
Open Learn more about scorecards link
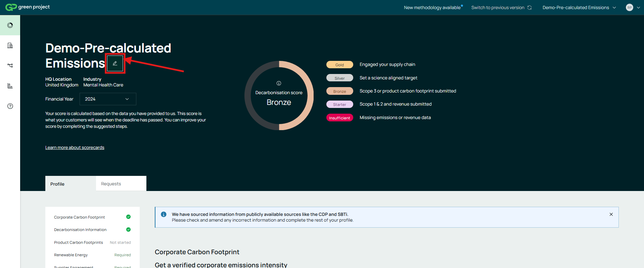pos(75,148)
